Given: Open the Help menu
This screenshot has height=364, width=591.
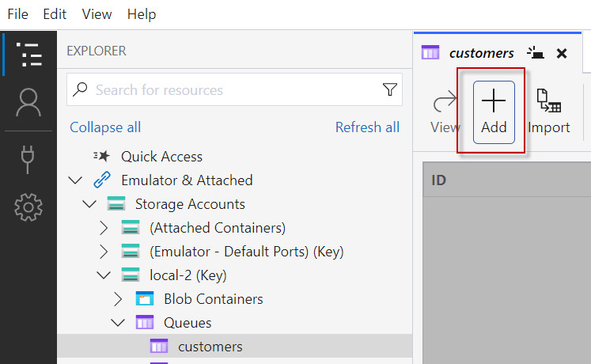Looking at the screenshot, I should tap(142, 14).
